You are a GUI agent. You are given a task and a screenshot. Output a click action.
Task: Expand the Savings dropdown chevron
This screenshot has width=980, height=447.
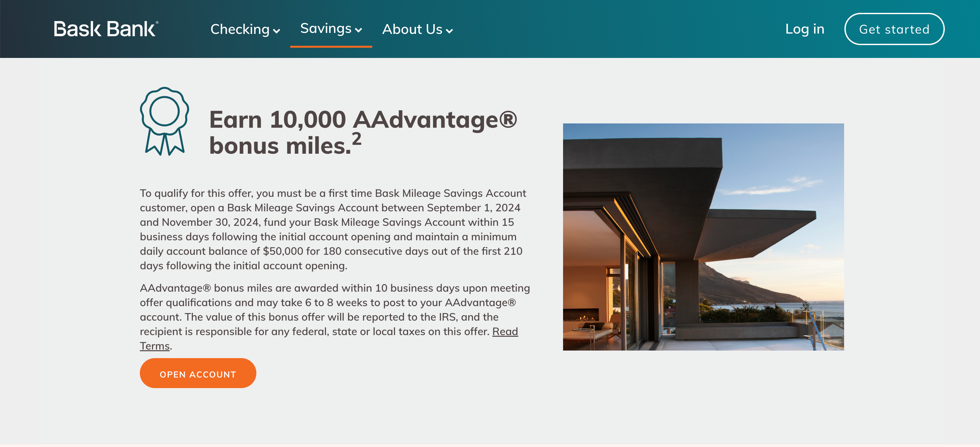tap(358, 30)
